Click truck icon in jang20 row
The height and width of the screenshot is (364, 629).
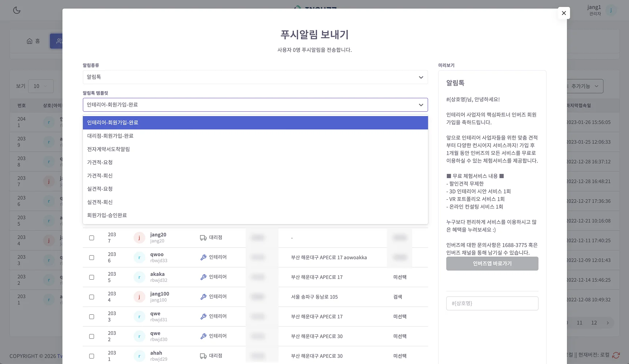point(203,238)
